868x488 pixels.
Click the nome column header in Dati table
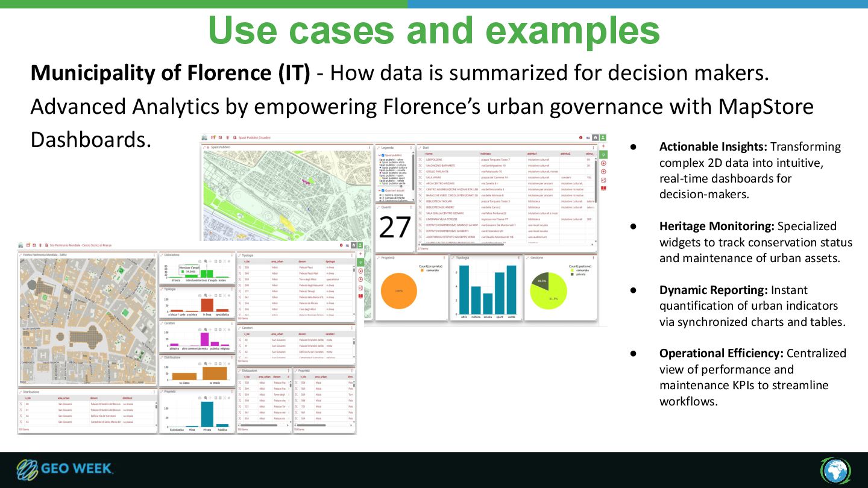[x=429, y=154]
